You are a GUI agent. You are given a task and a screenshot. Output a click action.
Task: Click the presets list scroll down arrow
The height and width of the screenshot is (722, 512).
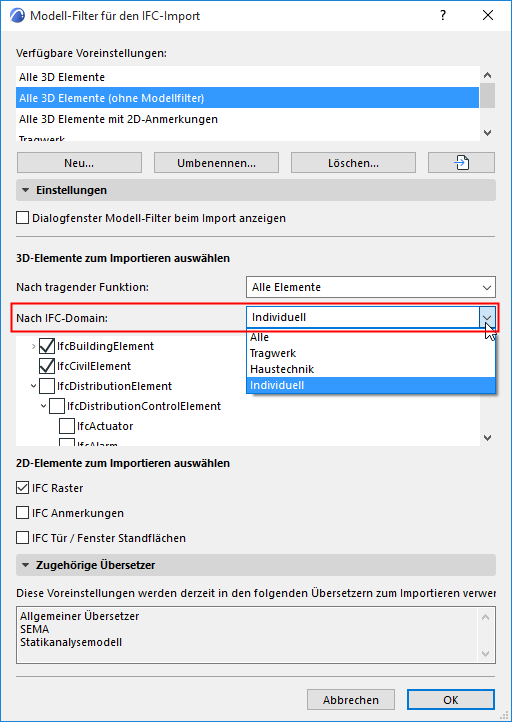tap(488, 133)
